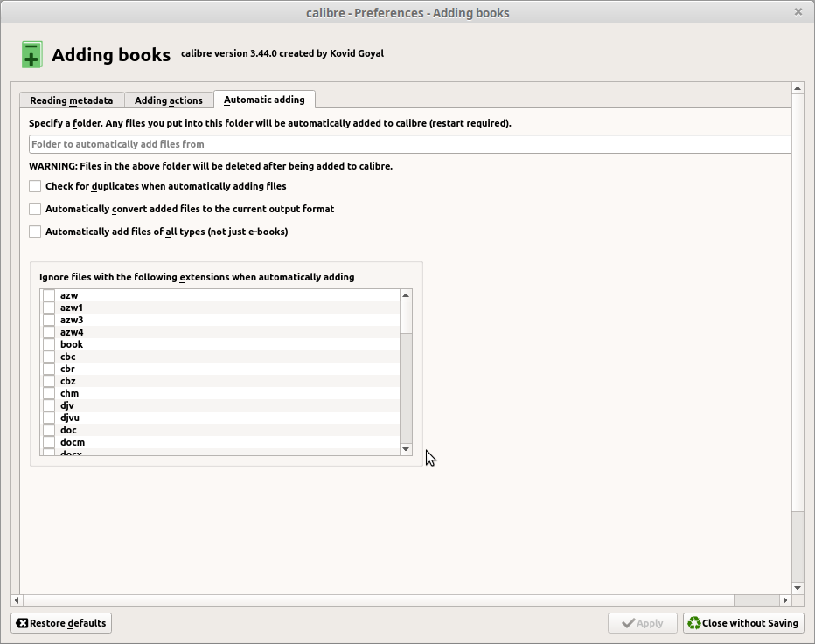This screenshot has width=815, height=644.
Task: Click main panel vertical scroll down arrow
Action: click(798, 588)
